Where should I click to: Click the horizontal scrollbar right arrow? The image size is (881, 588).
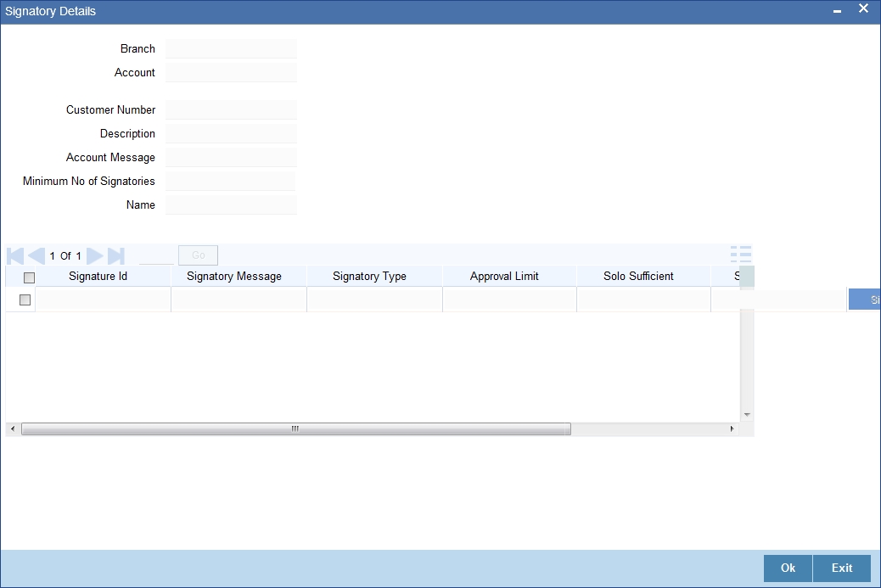point(732,429)
